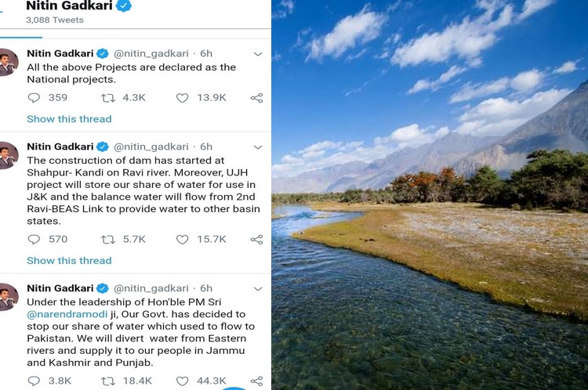Screen dimensions: 588x390
Task: Show this thread under Shahpur-Kandi tweet
Action: (x=69, y=261)
